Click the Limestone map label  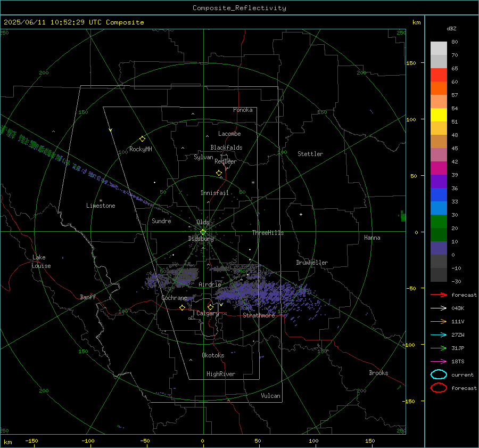point(101,206)
